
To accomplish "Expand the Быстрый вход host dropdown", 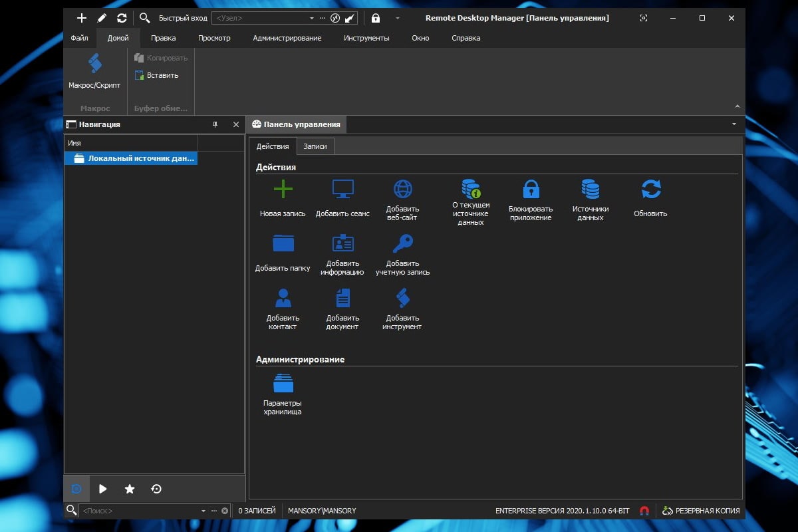I will tap(312, 19).
